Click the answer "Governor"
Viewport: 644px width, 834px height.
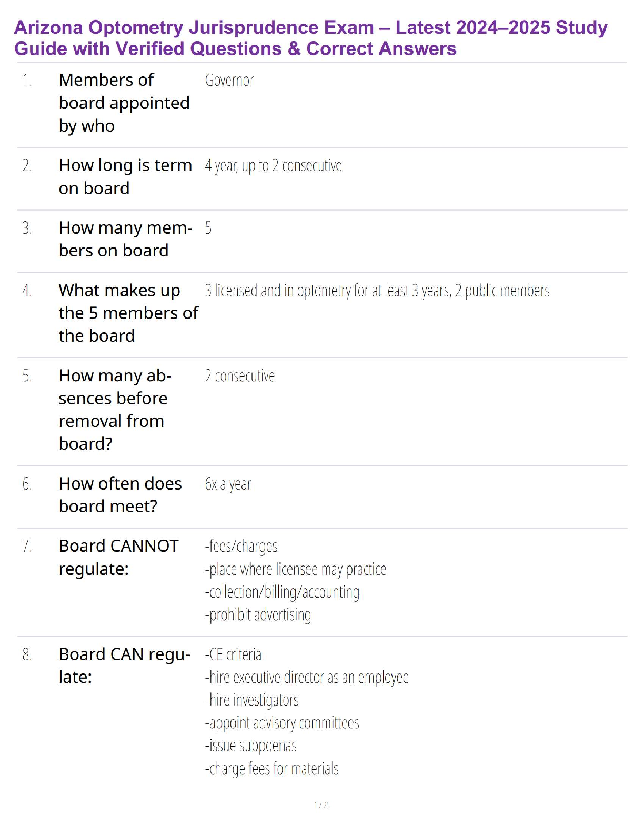pyautogui.click(x=229, y=81)
